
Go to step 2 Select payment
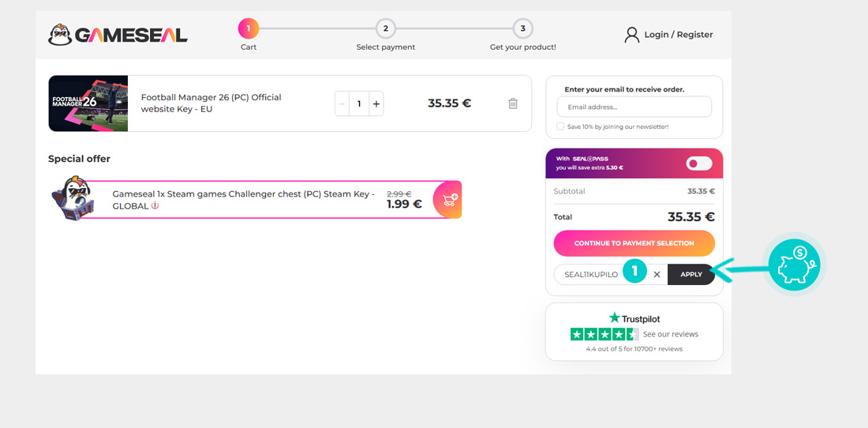(x=385, y=29)
